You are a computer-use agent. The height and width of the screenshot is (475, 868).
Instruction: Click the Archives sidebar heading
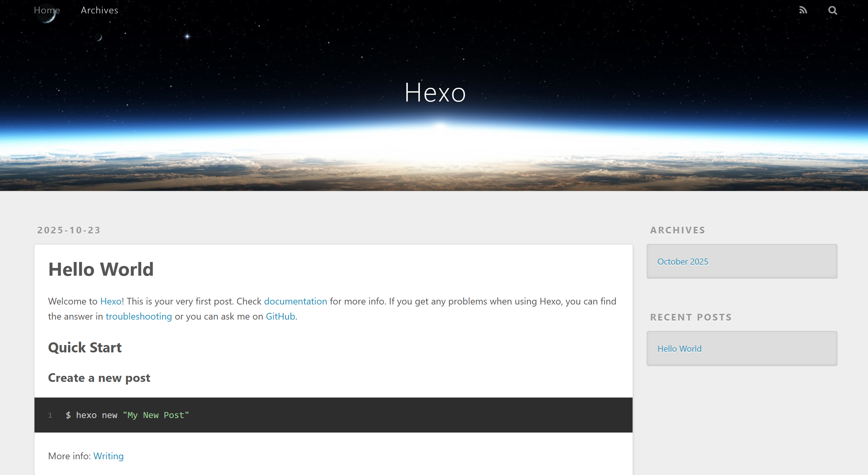click(x=677, y=230)
